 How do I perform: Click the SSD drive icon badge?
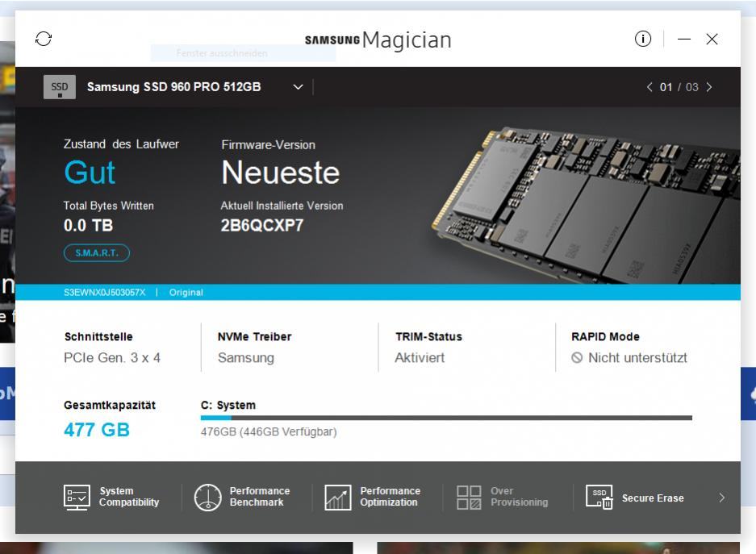(60, 87)
